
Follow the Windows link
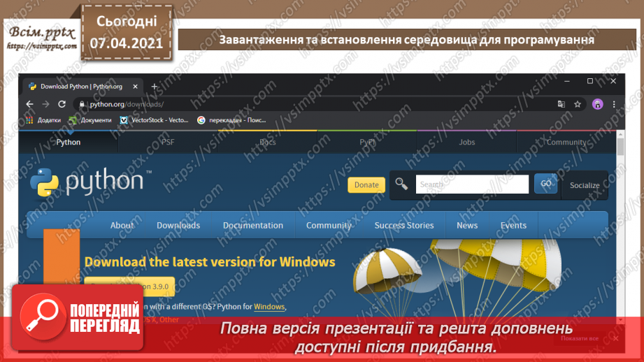click(x=269, y=307)
